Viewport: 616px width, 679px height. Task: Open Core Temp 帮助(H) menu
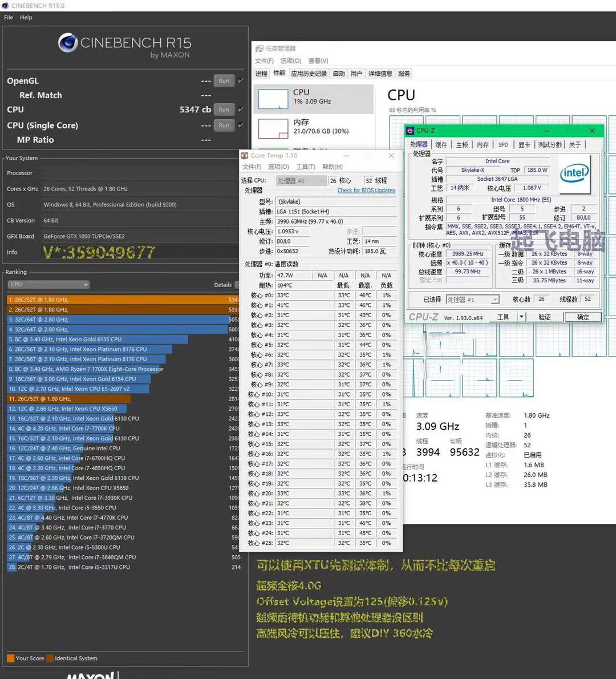click(x=333, y=167)
